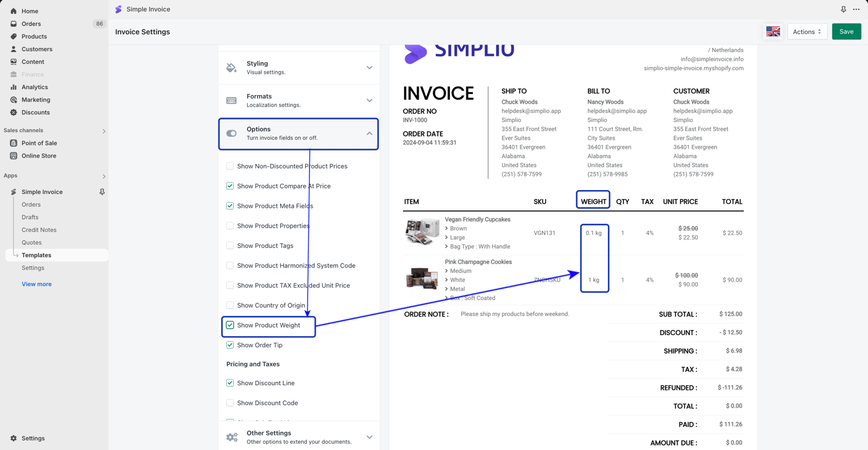Screen dimensions: 868x450
Task: Expand the Styling section chevron
Action: pyautogui.click(x=369, y=67)
